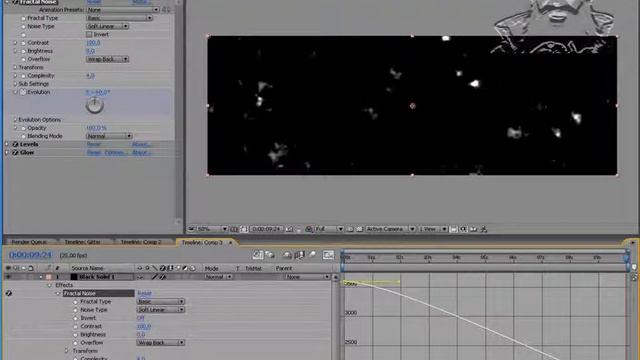Open Overflow dropdown in Effect Controls

tap(107, 60)
